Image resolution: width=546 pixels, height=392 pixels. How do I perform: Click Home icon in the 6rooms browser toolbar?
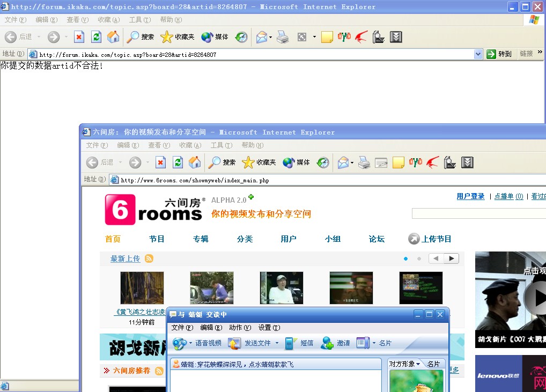(195, 162)
